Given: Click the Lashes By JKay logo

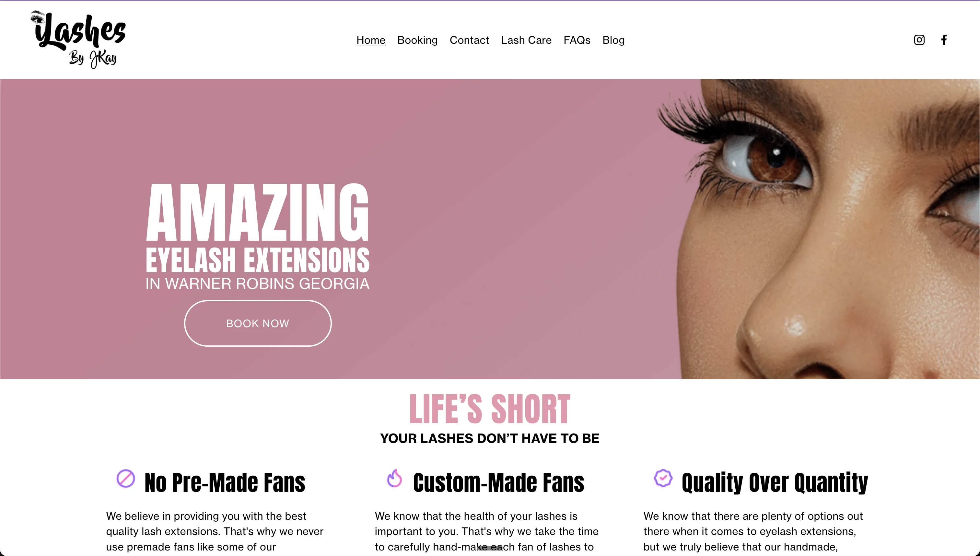Looking at the screenshot, I should 78,39.
